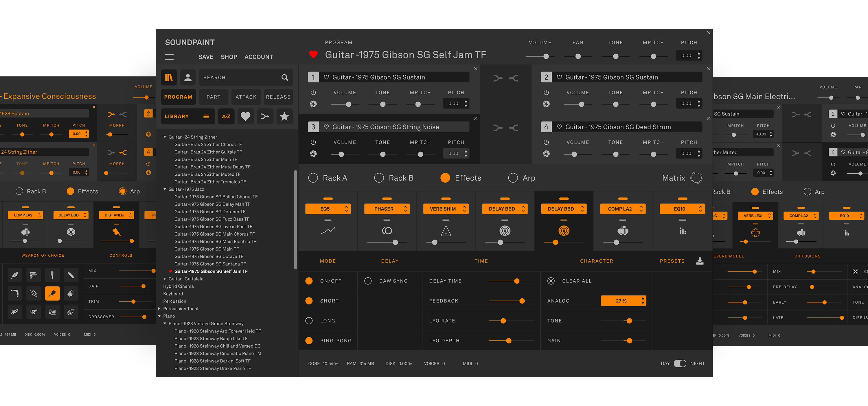Open the user profile icon
The image size is (868, 406).
188,78
